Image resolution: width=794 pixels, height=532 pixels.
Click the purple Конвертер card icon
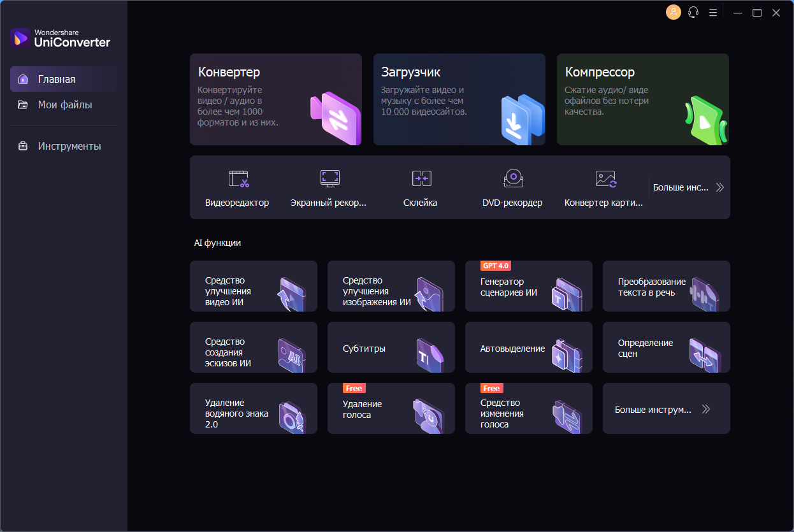(x=335, y=118)
